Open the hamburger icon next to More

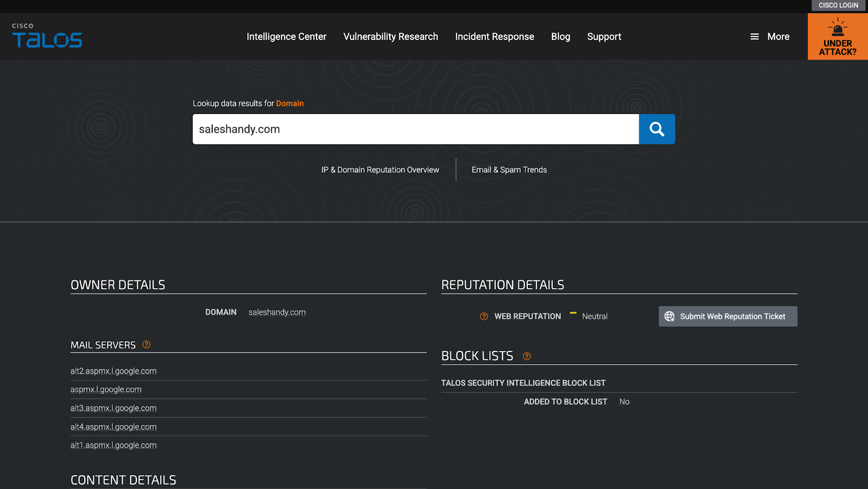pyautogui.click(x=754, y=36)
